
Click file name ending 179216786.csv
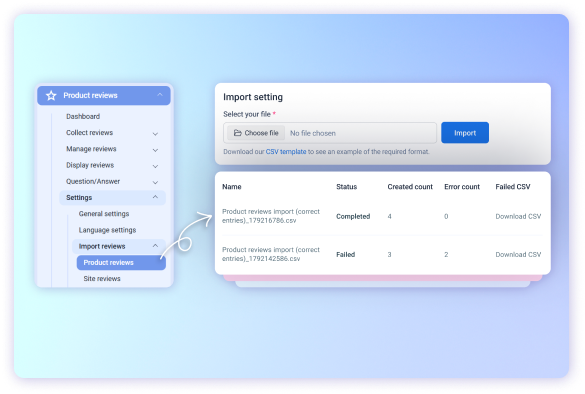coord(271,216)
